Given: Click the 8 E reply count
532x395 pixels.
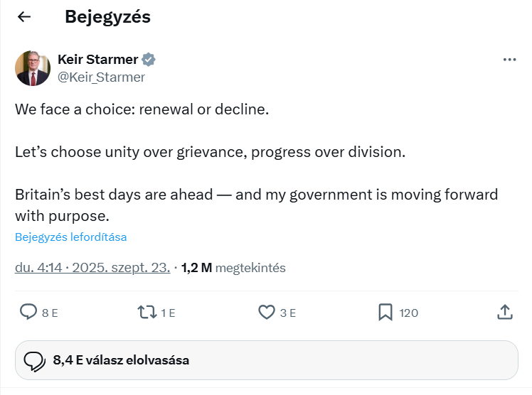Looking at the screenshot, I should (50, 313).
